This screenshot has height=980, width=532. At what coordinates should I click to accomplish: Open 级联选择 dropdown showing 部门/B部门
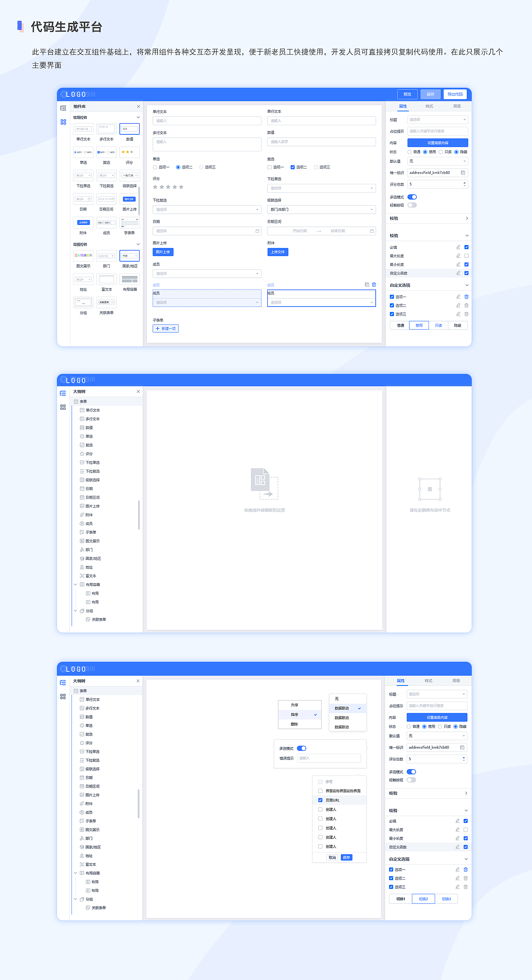(321, 210)
